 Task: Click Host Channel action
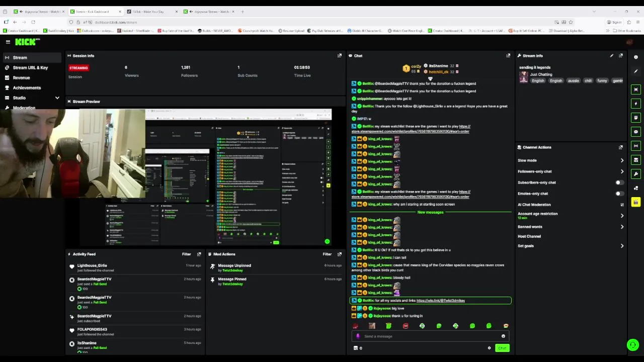[x=529, y=236]
